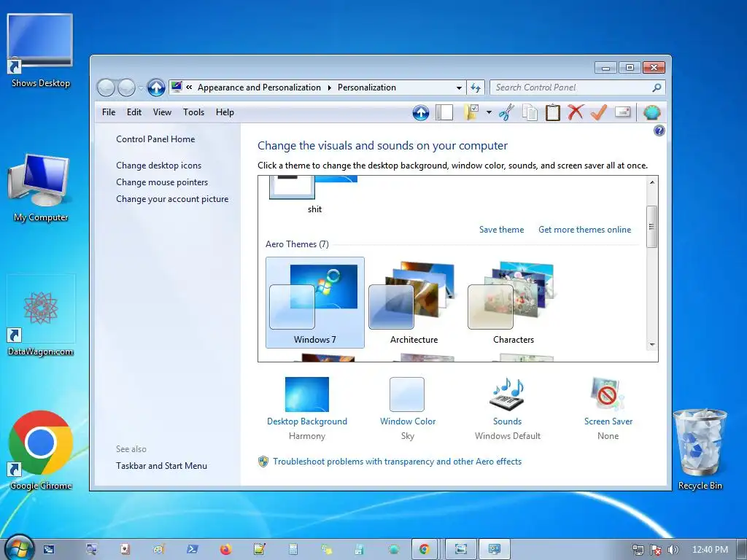Open Firefox from the taskbar
The height and width of the screenshot is (560, 747).
[x=225, y=549]
